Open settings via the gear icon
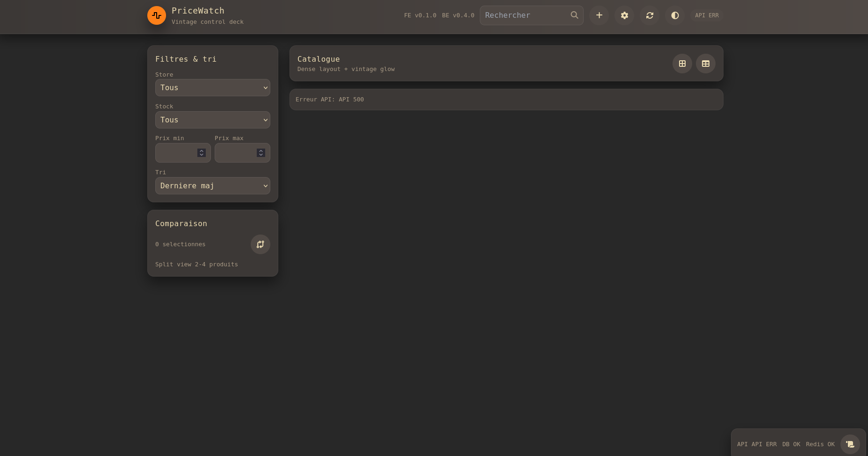This screenshot has width=868, height=456. pos(624,15)
